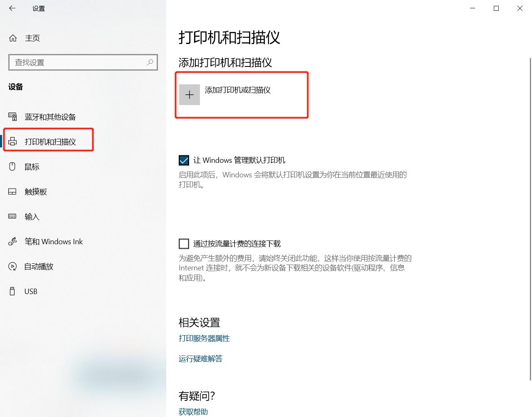
Task: Select the 自动播放 (AutoPlay) icon
Action: click(x=12, y=266)
